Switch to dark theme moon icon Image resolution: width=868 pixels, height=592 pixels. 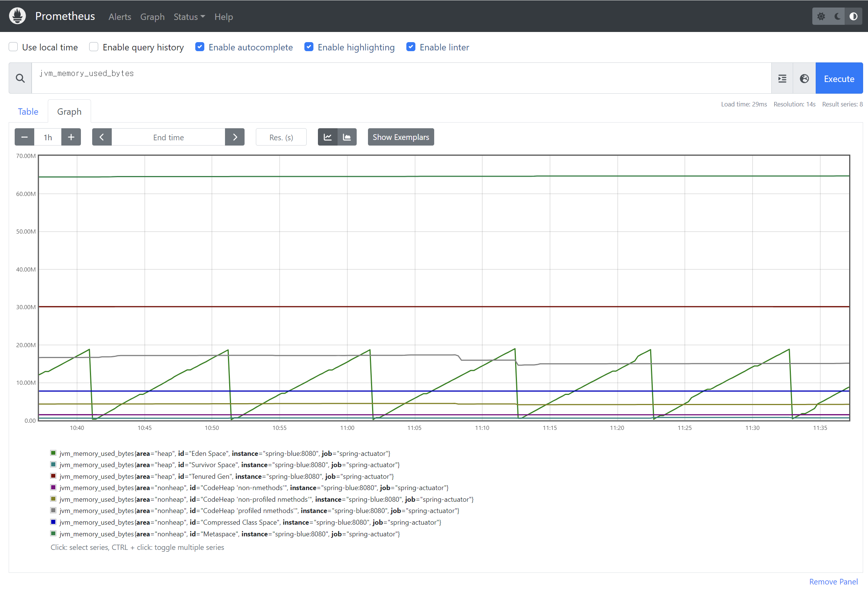click(x=838, y=17)
